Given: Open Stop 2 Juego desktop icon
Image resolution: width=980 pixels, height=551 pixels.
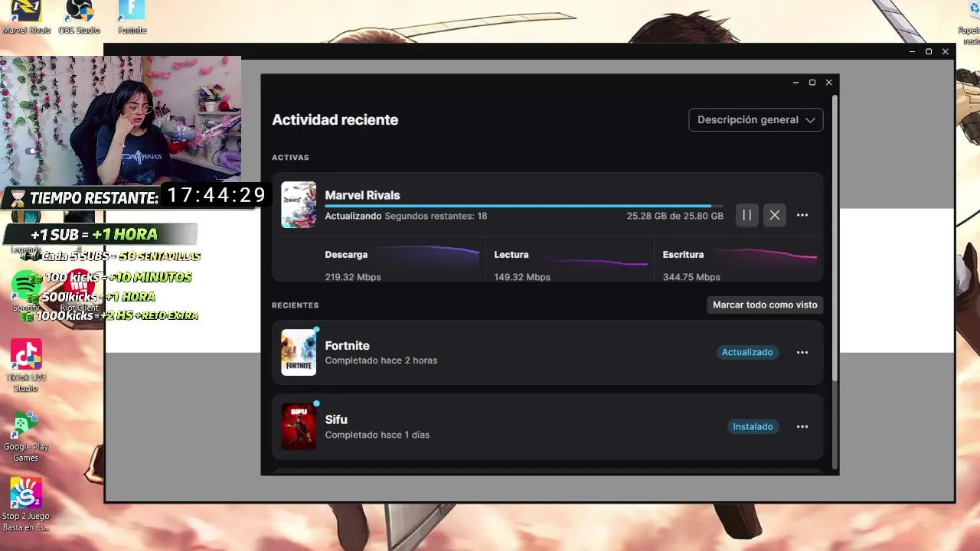Looking at the screenshot, I should coord(25,504).
